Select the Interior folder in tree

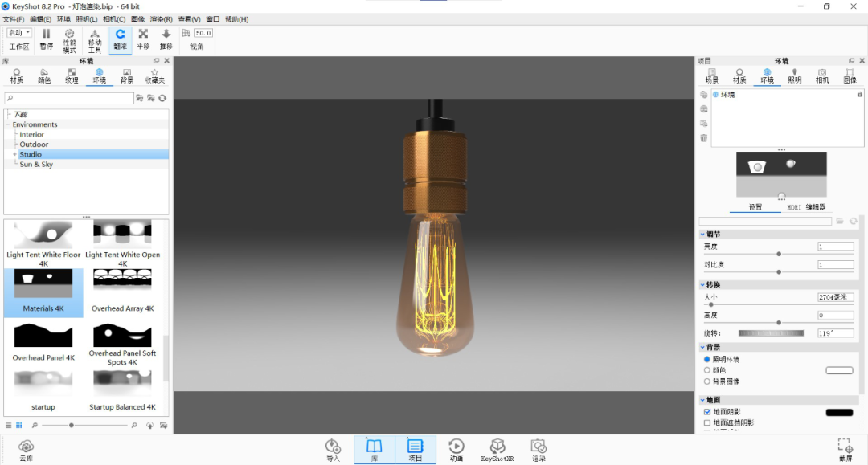point(31,134)
